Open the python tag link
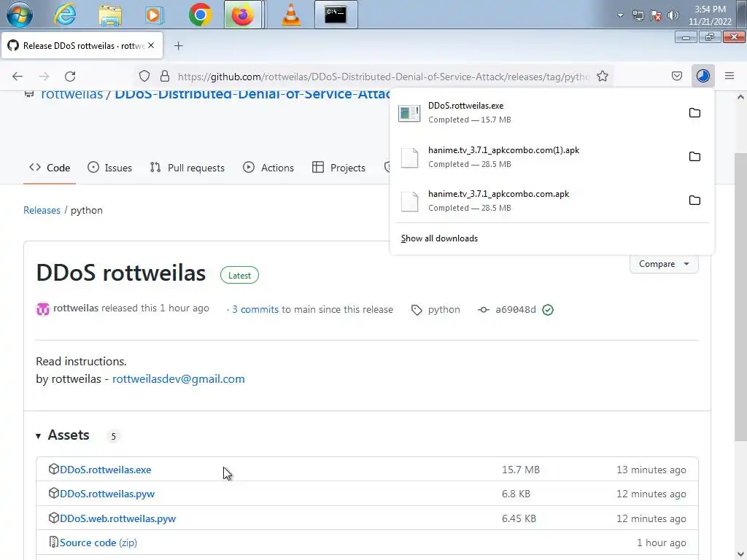 click(444, 309)
